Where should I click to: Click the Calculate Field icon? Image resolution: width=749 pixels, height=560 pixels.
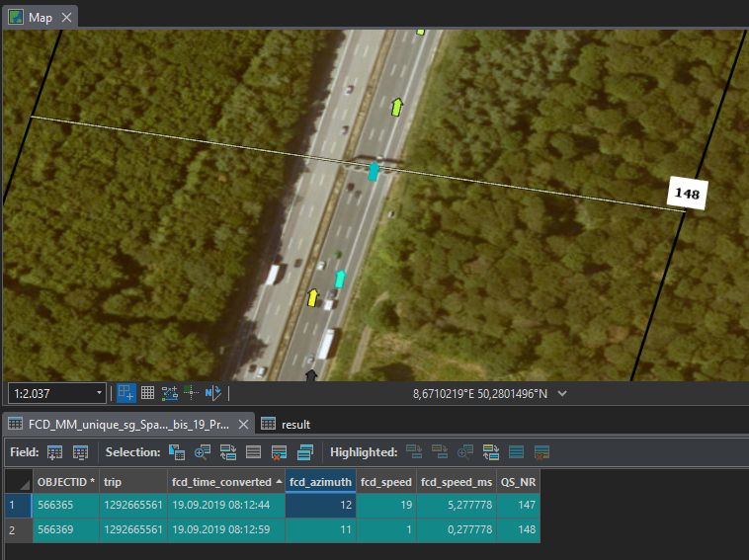(x=80, y=452)
